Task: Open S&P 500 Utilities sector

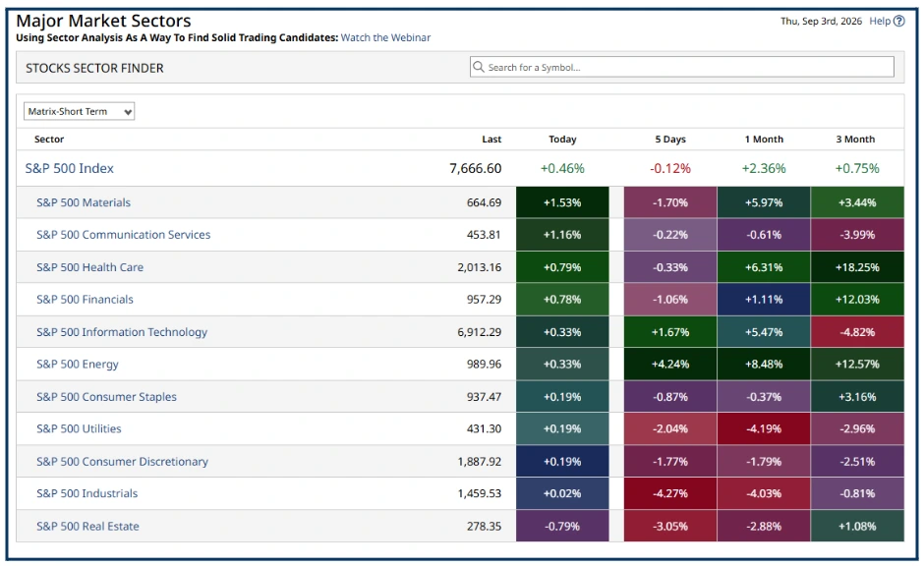Action: tap(79, 428)
